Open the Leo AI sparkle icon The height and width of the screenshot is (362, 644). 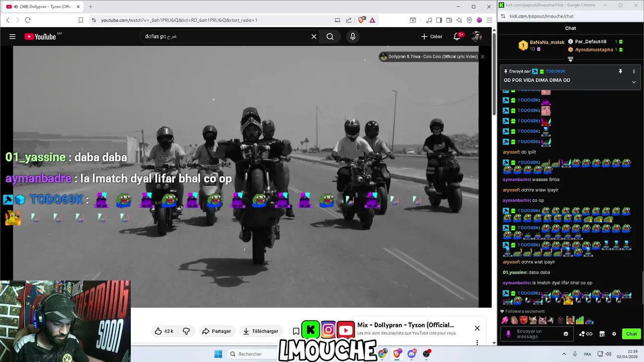coord(459,20)
